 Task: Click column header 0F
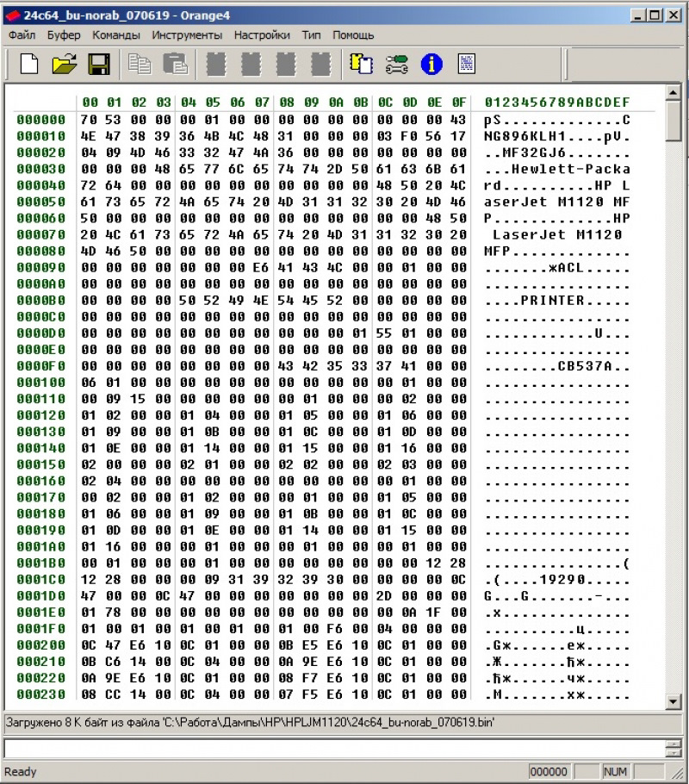coord(459,103)
